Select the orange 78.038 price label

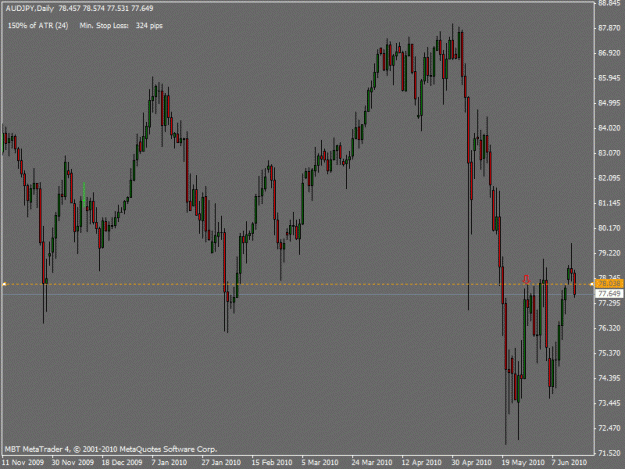point(609,284)
